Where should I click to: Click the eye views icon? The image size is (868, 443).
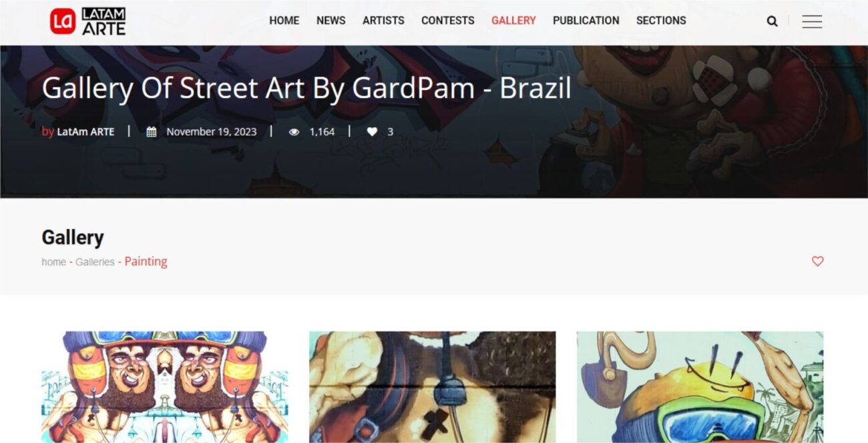point(294,132)
